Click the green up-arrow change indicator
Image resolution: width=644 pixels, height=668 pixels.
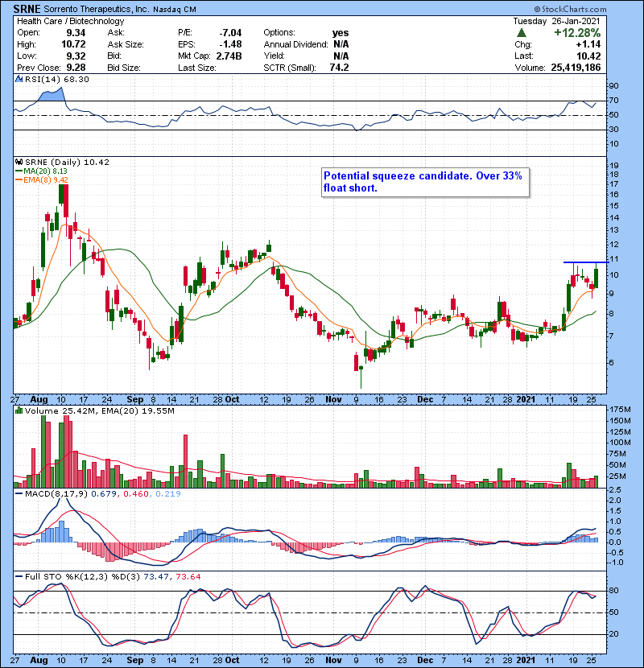pos(521,33)
